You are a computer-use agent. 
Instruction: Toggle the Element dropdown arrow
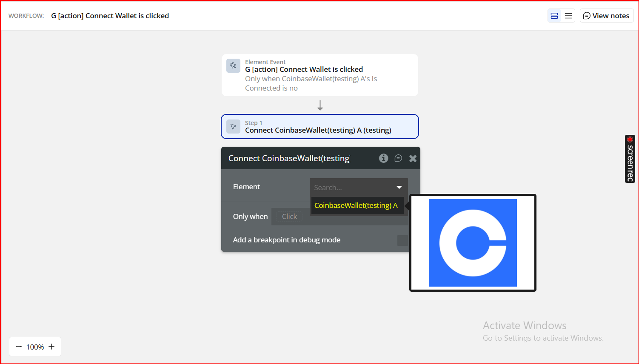point(399,188)
